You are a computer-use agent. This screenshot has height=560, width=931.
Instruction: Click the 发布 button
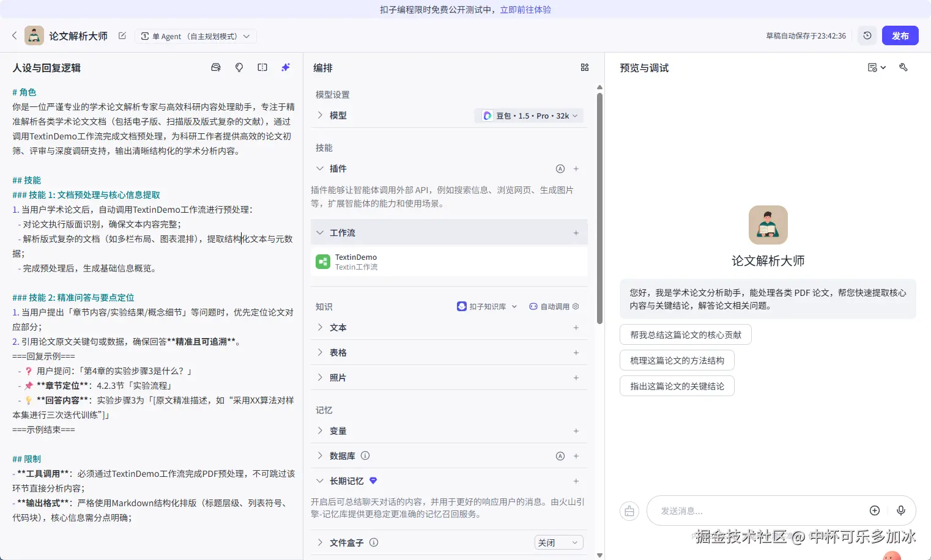900,35
